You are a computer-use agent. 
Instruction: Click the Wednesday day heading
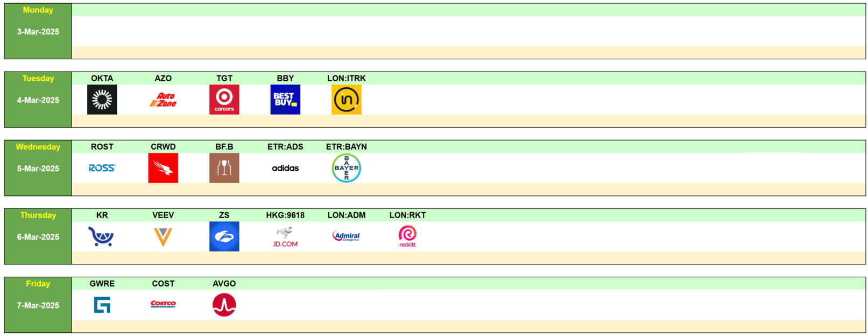(38, 146)
